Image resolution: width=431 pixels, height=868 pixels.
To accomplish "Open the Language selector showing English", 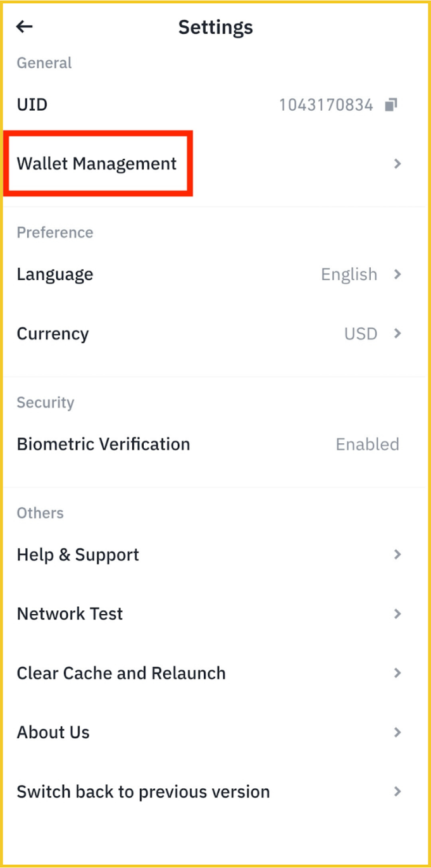I will 215,274.
